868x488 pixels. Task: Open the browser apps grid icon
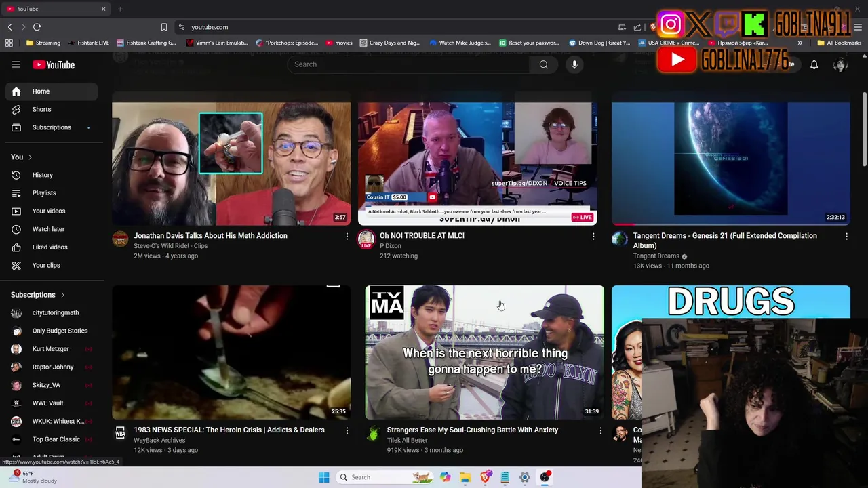(x=9, y=43)
